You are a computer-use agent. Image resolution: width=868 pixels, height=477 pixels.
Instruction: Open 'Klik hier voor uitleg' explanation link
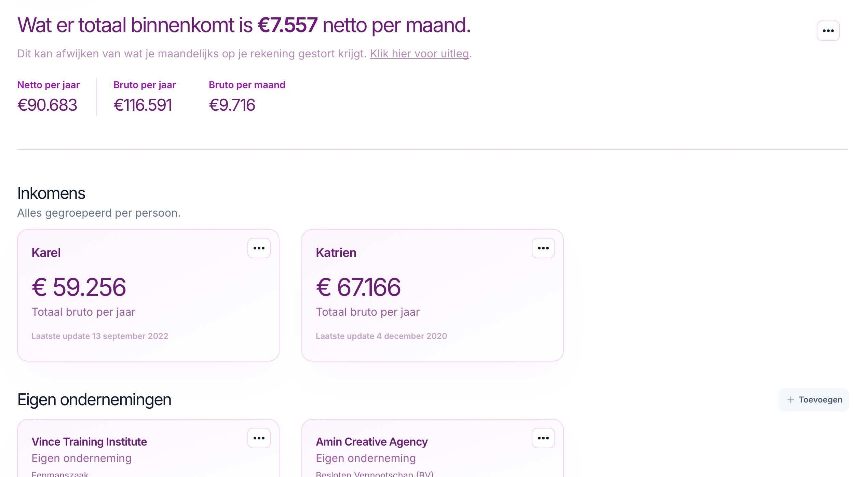click(420, 54)
